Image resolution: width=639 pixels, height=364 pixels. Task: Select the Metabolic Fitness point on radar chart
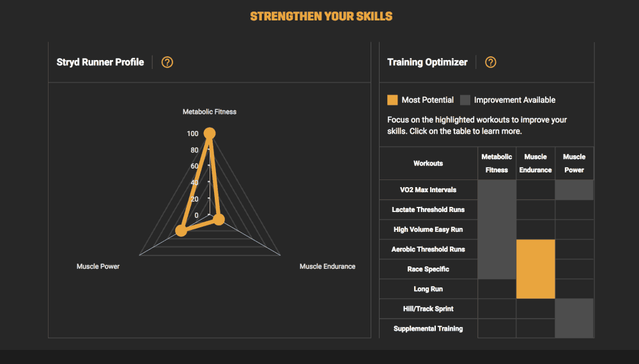point(210,133)
